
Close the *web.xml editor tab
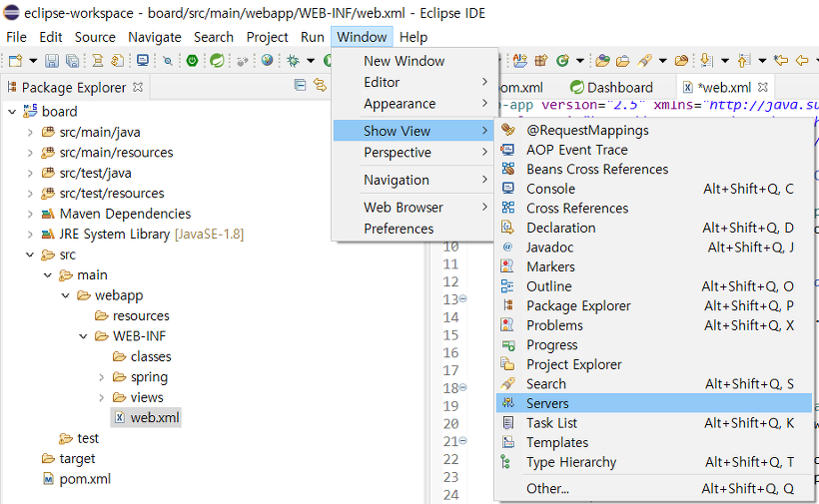[x=763, y=87]
